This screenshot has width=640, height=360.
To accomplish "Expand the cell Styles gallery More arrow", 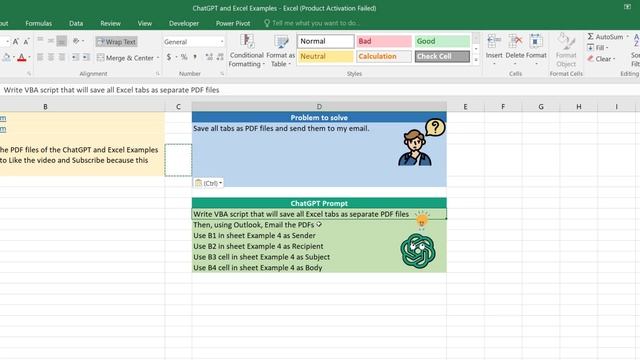I will coord(476,60).
